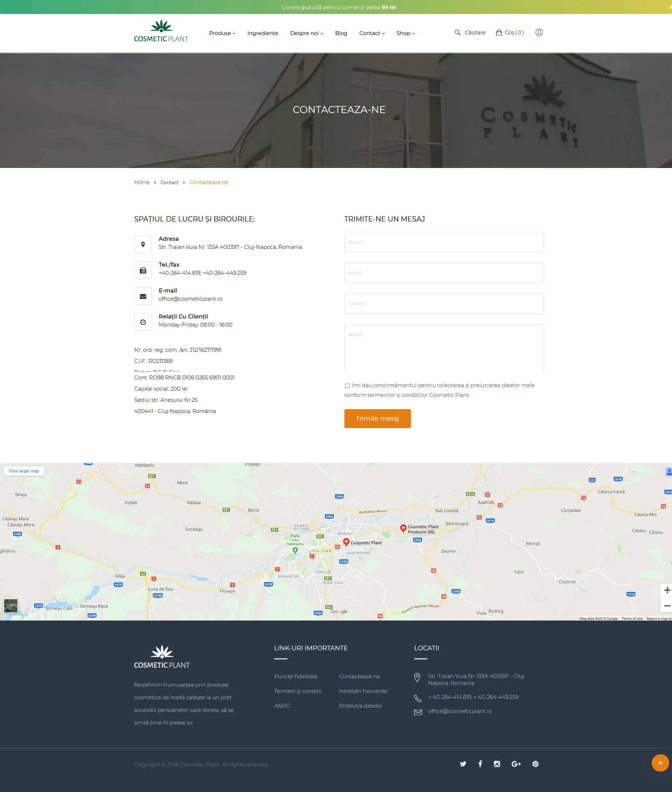Open the ANPC footer link
Viewport: 672px width, 792px height.
click(282, 706)
